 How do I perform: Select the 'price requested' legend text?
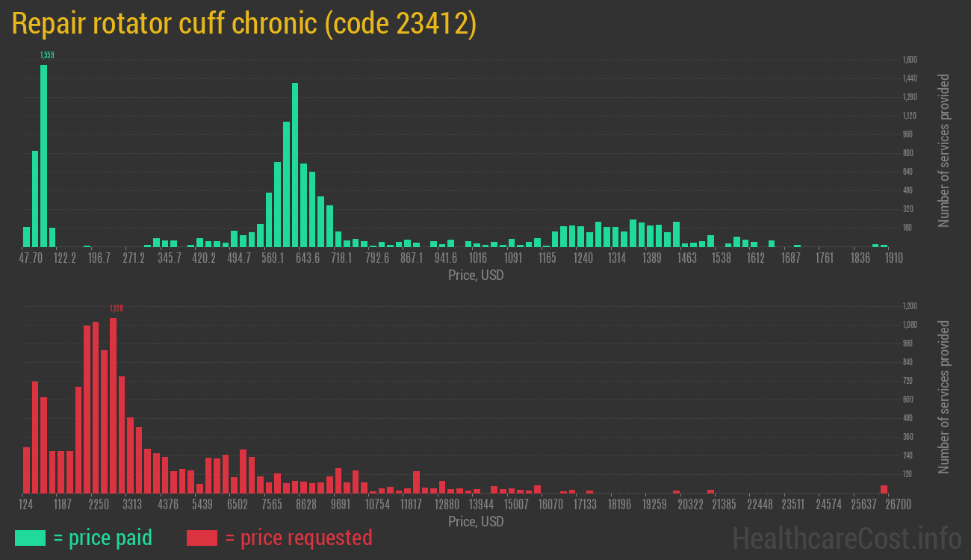click(298, 538)
